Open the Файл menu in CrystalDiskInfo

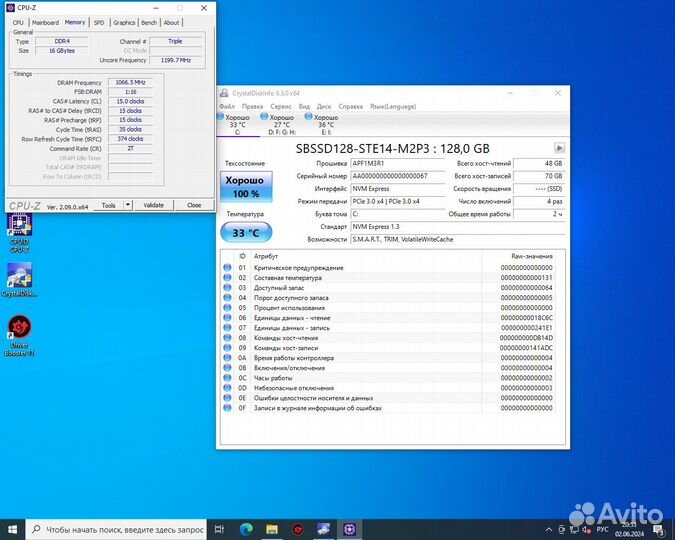click(227, 106)
